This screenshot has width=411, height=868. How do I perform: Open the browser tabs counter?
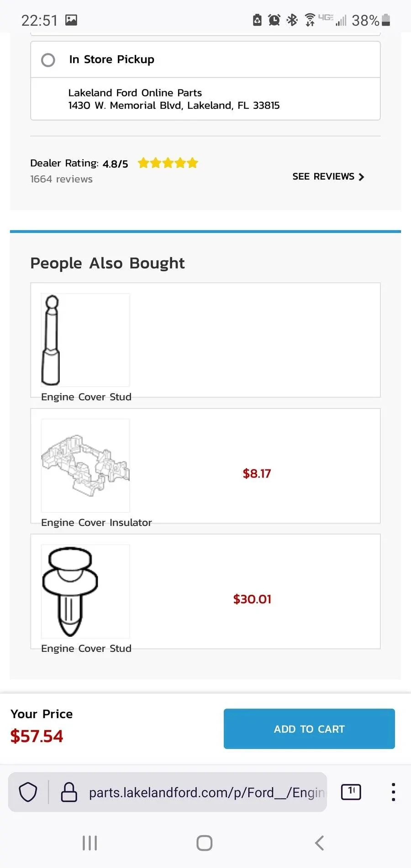(x=351, y=792)
